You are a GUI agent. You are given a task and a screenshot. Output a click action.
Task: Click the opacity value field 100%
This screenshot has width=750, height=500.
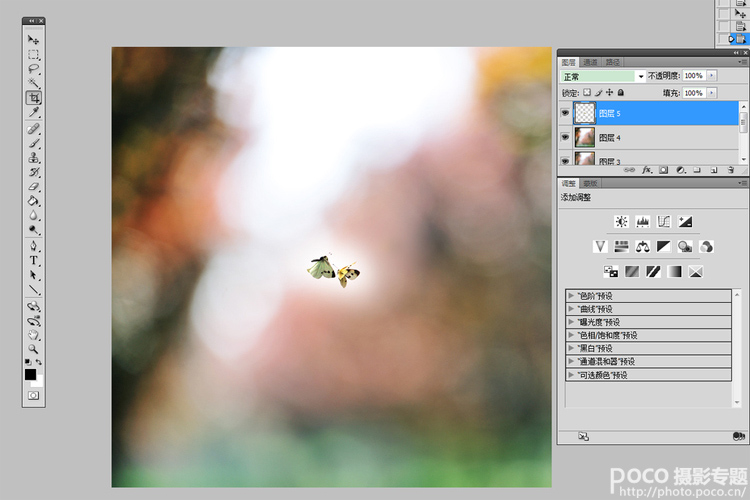pos(694,76)
